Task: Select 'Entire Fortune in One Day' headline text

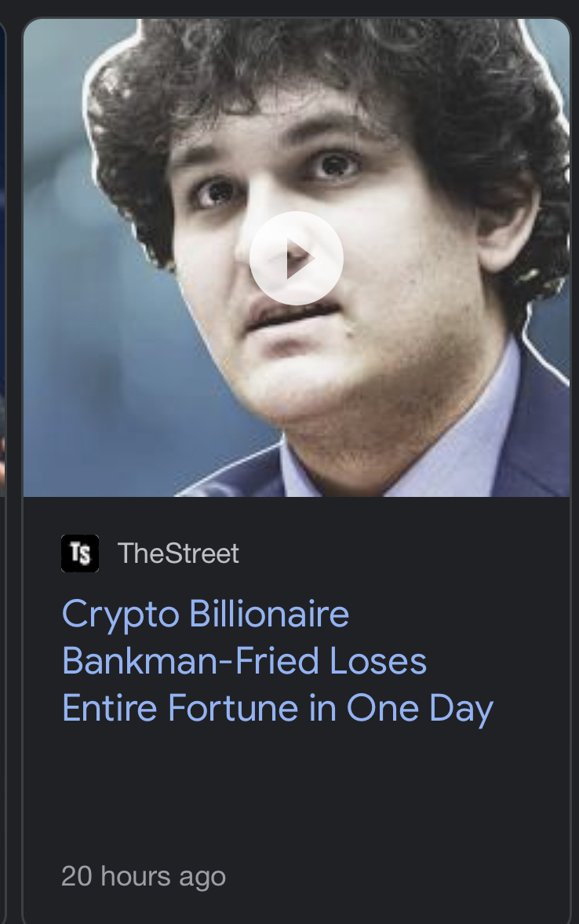Action: (x=278, y=709)
